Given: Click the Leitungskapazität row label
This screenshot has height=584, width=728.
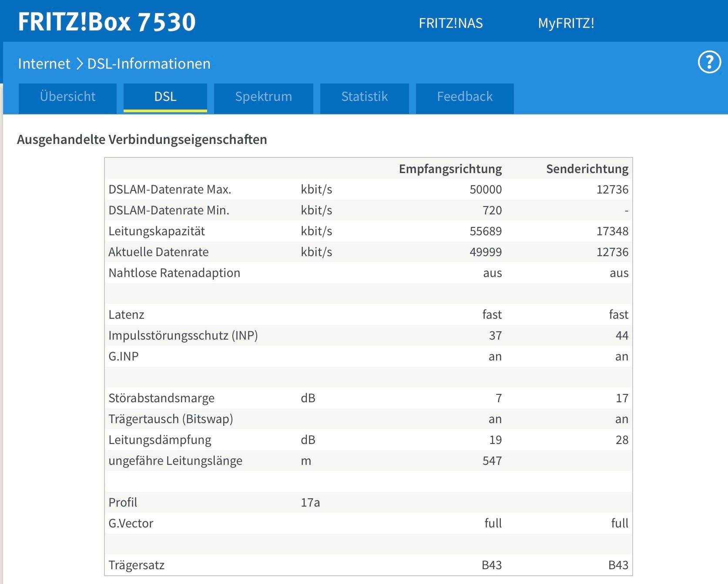Looking at the screenshot, I should point(157,231).
